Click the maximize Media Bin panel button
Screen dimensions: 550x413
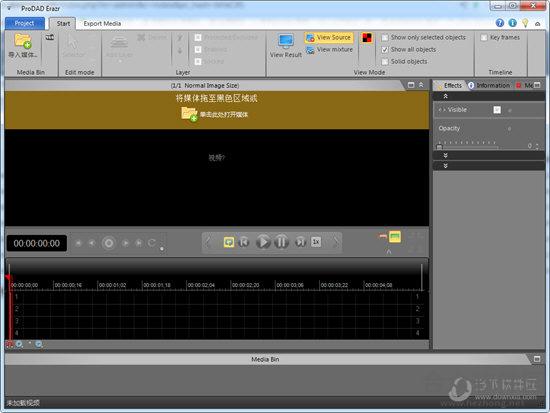tap(537, 359)
